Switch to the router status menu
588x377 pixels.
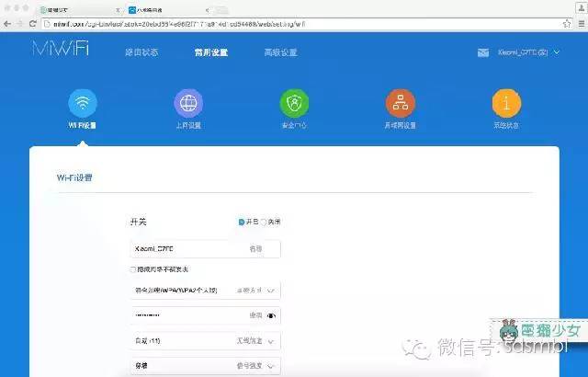point(141,52)
